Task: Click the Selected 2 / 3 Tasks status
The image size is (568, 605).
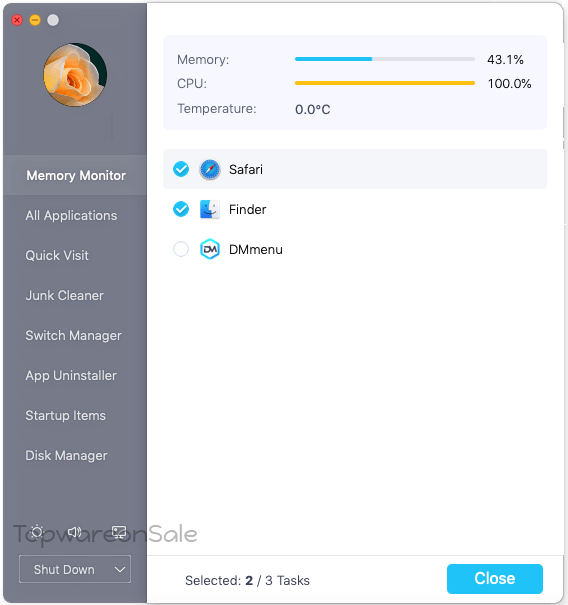Action: tap(247, 580)
